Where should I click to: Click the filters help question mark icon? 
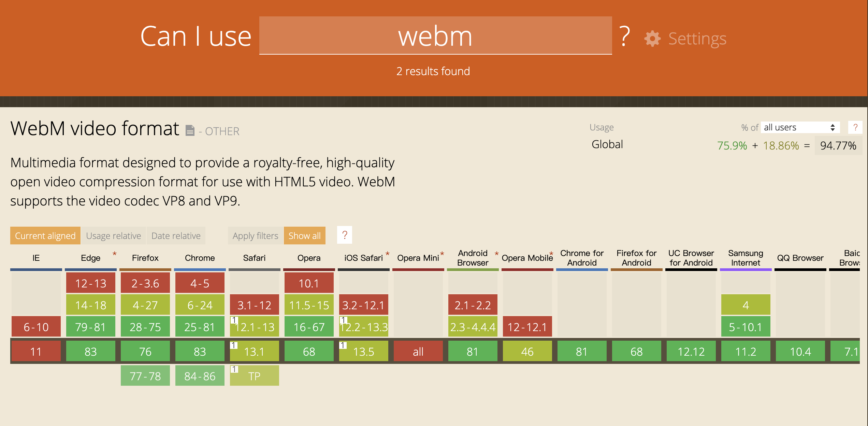[345, 235]
